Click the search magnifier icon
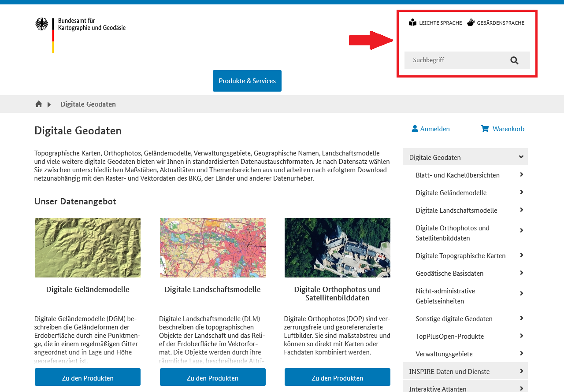 514,60
